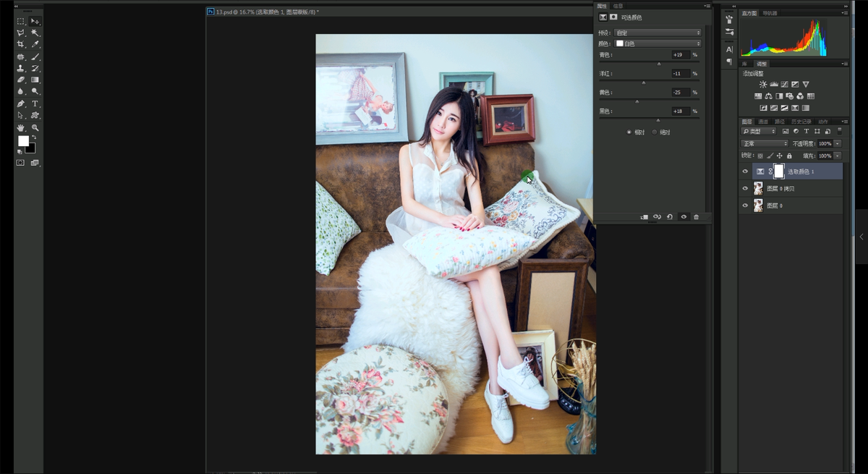Image resolution: width=868 pixels, height=474 pixels.
Task: Open the blend mode 正常 dropdown
Action: pos(765,143)
